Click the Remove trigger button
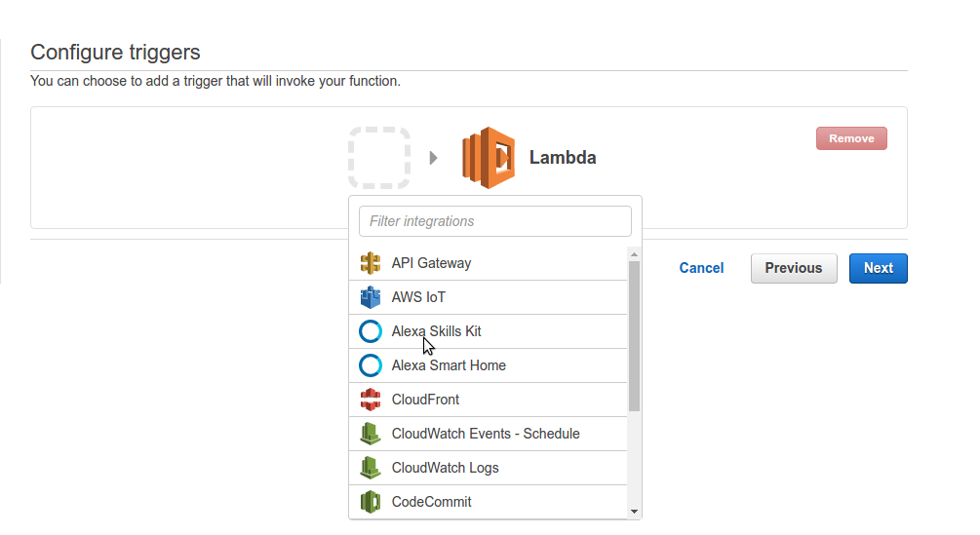The image size is (980, 535). tap(851, 138)
